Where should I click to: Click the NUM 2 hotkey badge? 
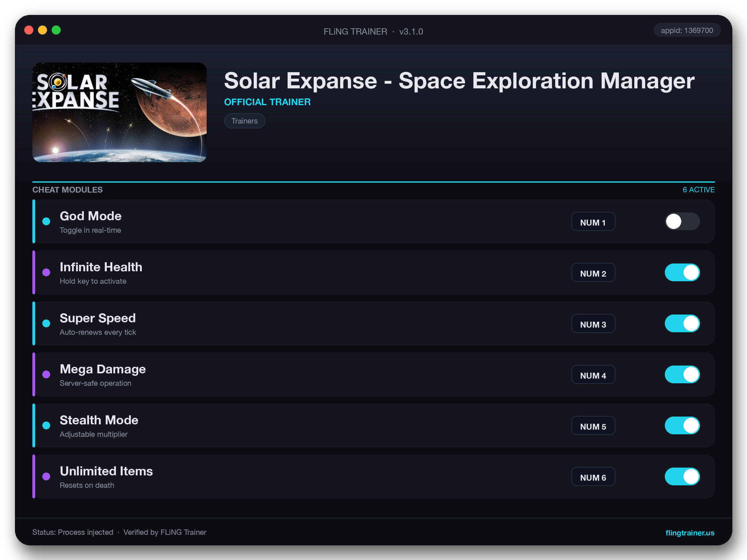[593, 273]
